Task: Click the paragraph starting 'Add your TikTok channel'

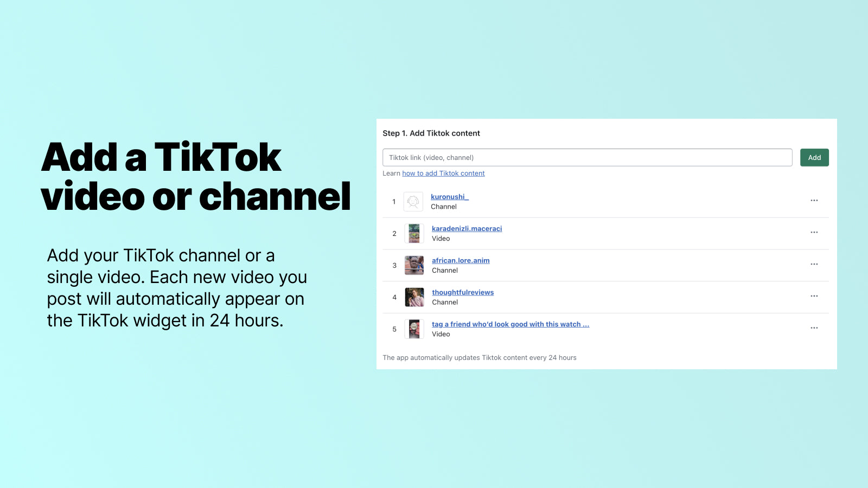Action: point(177,288)
